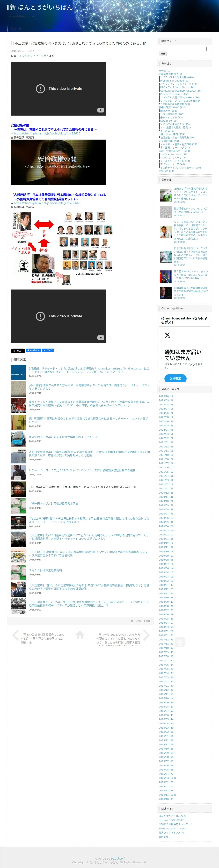The height and width of the screenshot is (868, 219).
Task: Open latest article お知らせ「NPO法人情報共有ネットワーク公式サイト
Action: [x=191, y=193]
